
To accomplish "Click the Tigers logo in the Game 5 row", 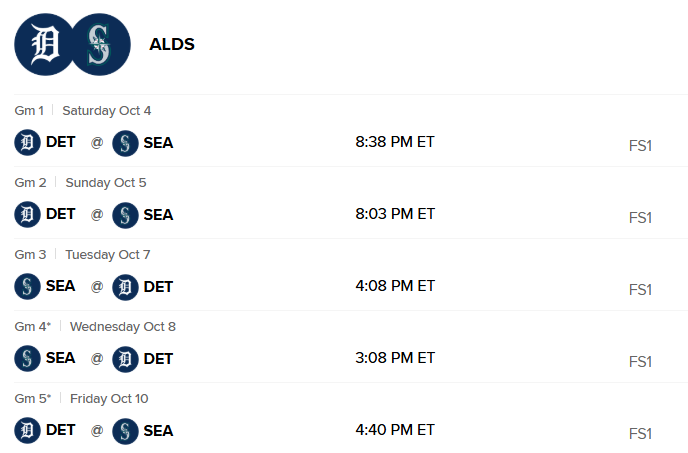I will tap(27, 431).
